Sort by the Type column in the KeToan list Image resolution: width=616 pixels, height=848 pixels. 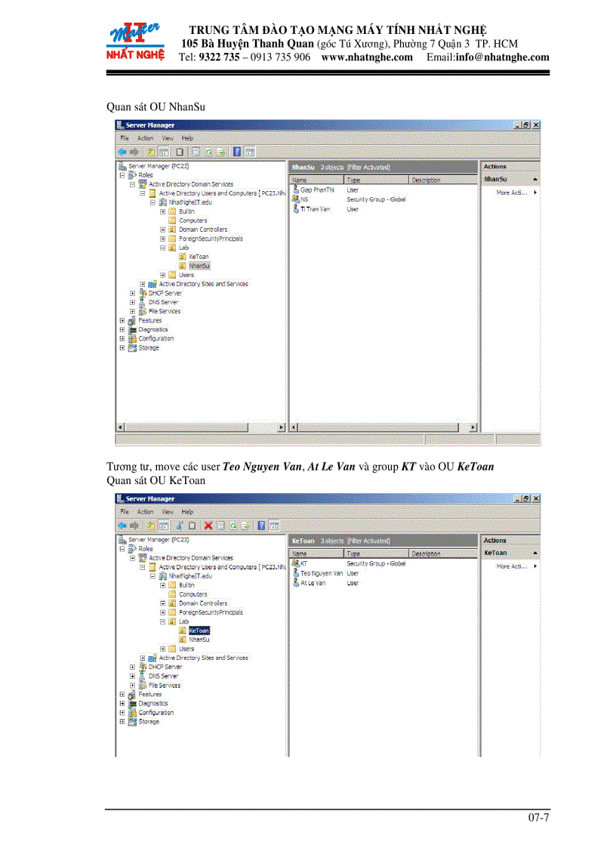[375, 554]
